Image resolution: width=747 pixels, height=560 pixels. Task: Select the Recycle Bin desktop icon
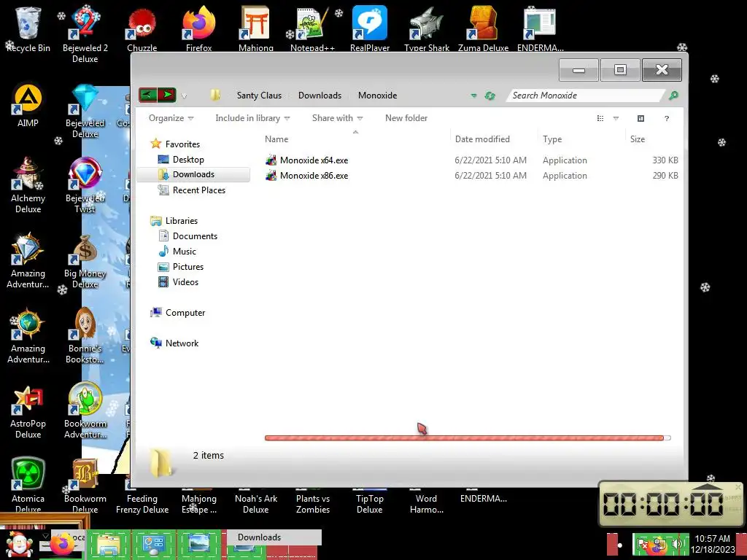point(28,28)
